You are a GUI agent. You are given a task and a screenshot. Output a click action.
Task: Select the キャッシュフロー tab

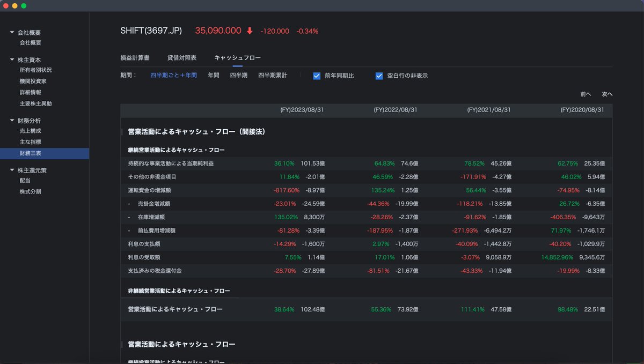238,57
